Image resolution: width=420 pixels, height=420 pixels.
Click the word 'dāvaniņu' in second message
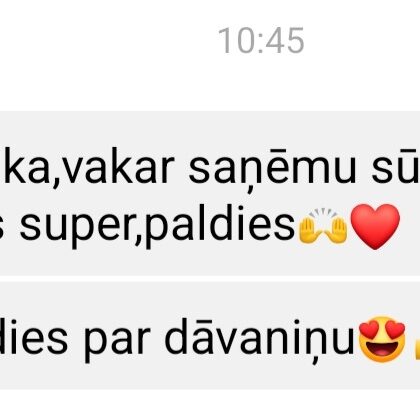260,337
